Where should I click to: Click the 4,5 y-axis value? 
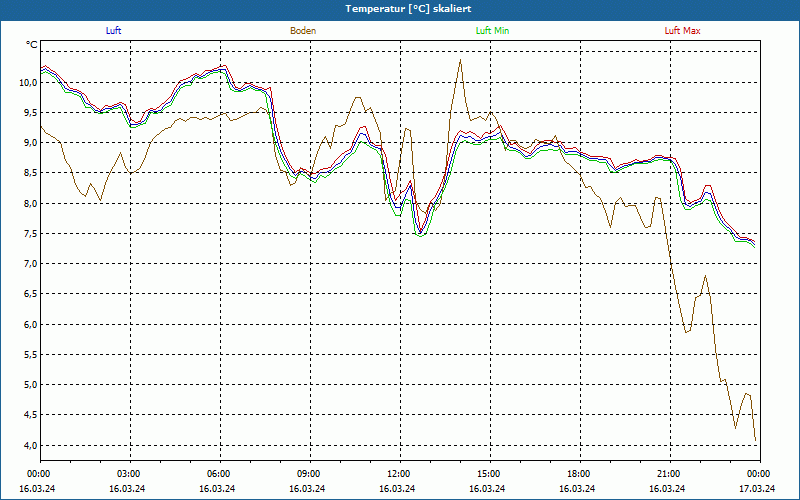(x=31, y=415)
